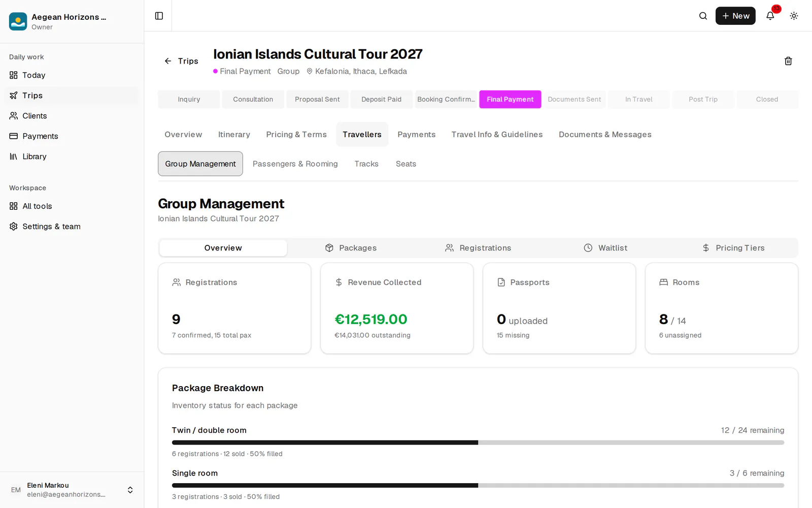
Task: Set trip stage to Deposit Paid
Action: point(381,100)
